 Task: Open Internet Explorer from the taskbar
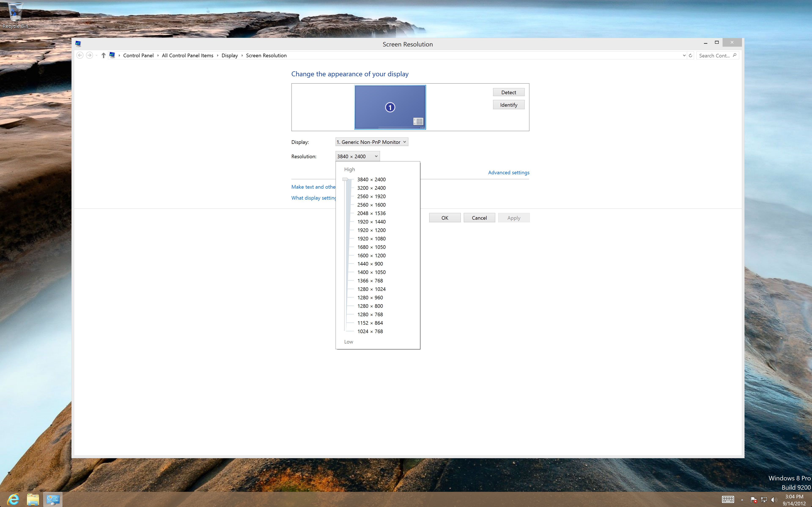point(13,500)
